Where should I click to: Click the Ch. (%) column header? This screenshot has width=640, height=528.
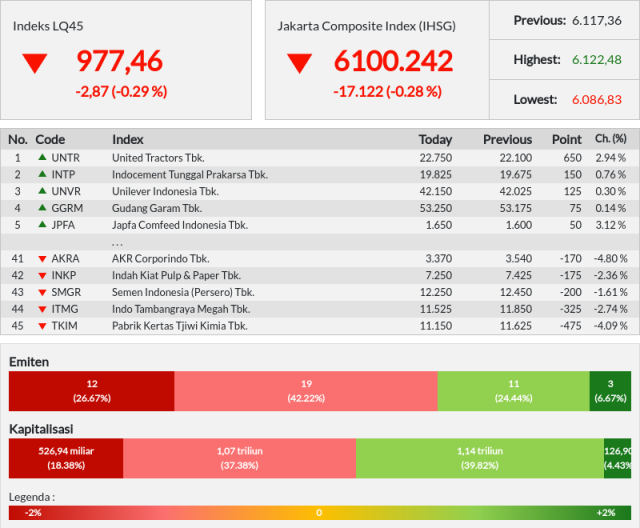(611, 139)
